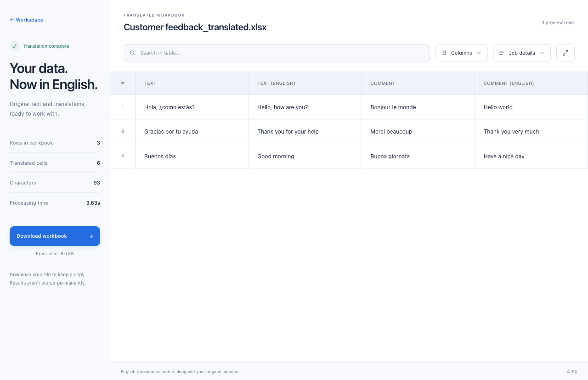Select the cell 'Buona giornata'
This screenshot has width=588, height=380.
418,156
